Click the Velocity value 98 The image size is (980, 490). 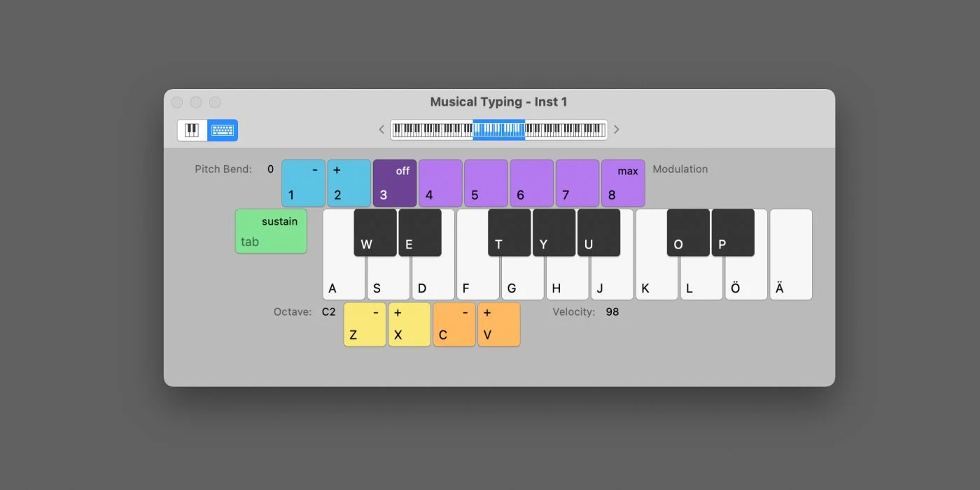612,311
